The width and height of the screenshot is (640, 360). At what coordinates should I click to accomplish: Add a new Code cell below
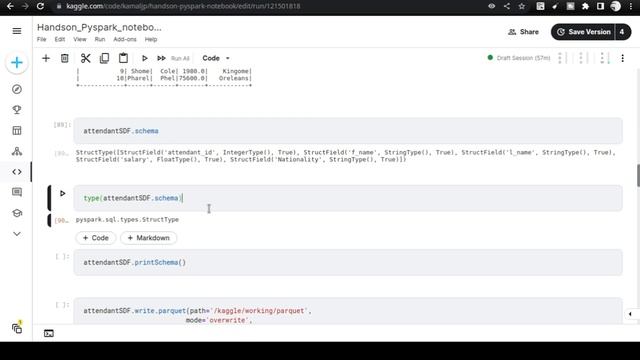coord(96,238)
